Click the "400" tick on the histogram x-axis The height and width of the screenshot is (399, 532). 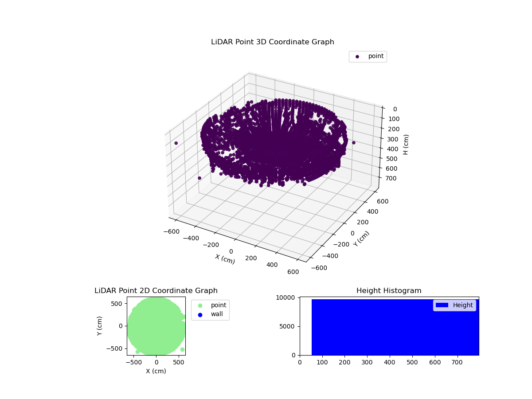390,362
